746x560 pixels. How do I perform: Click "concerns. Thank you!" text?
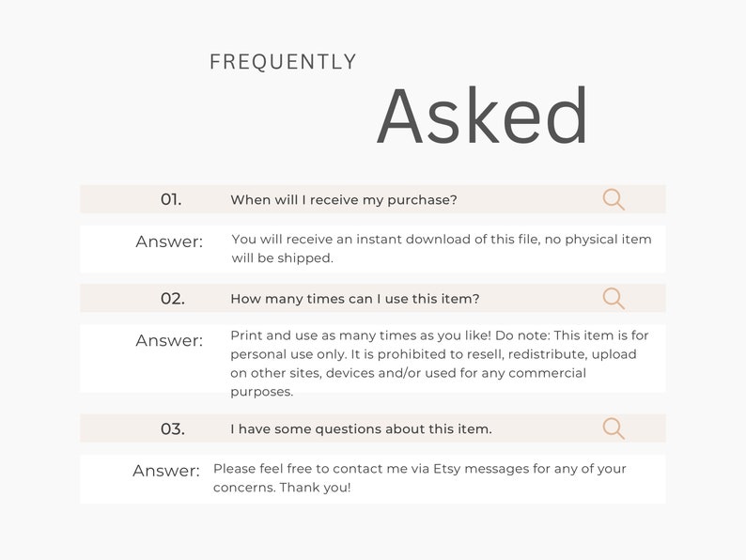coord(282,488)
